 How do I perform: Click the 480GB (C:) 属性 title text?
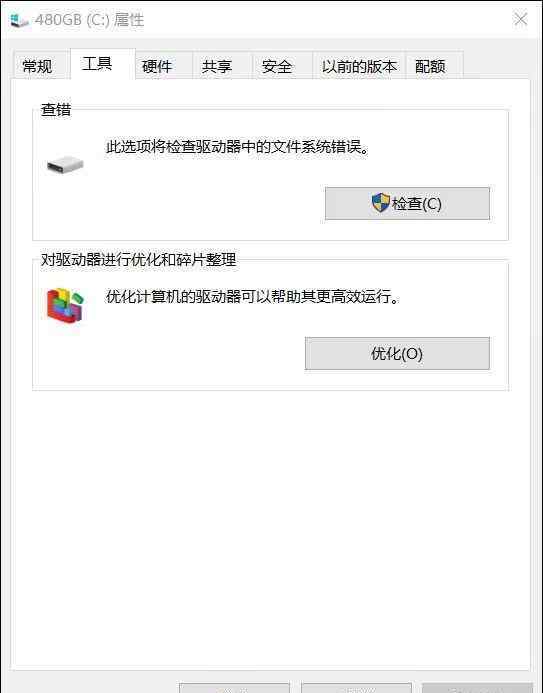coord(90,20)
